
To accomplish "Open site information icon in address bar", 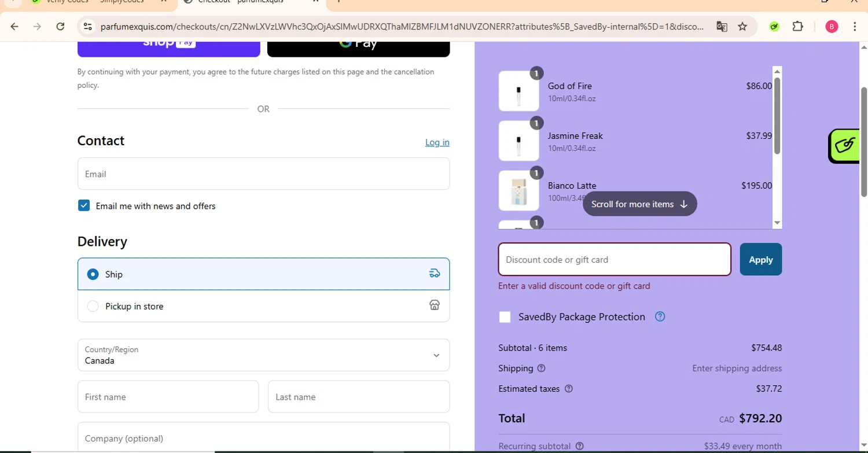I will 88,27.
